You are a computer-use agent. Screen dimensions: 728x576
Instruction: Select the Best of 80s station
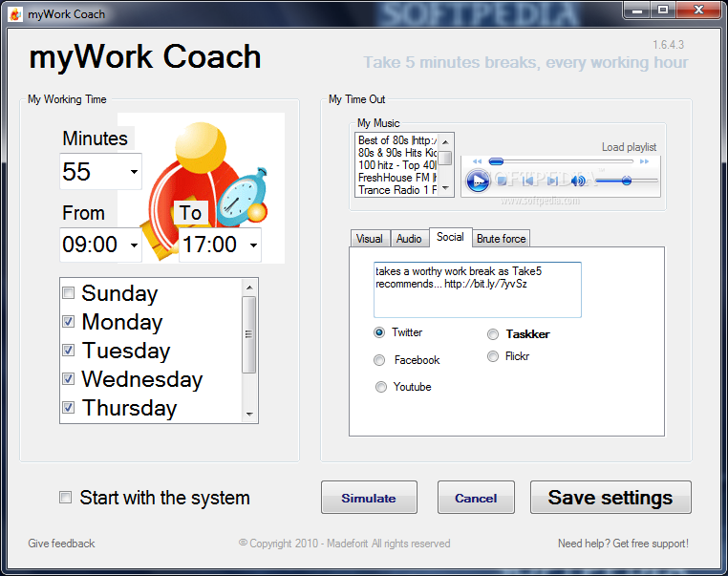click(397, 140)
